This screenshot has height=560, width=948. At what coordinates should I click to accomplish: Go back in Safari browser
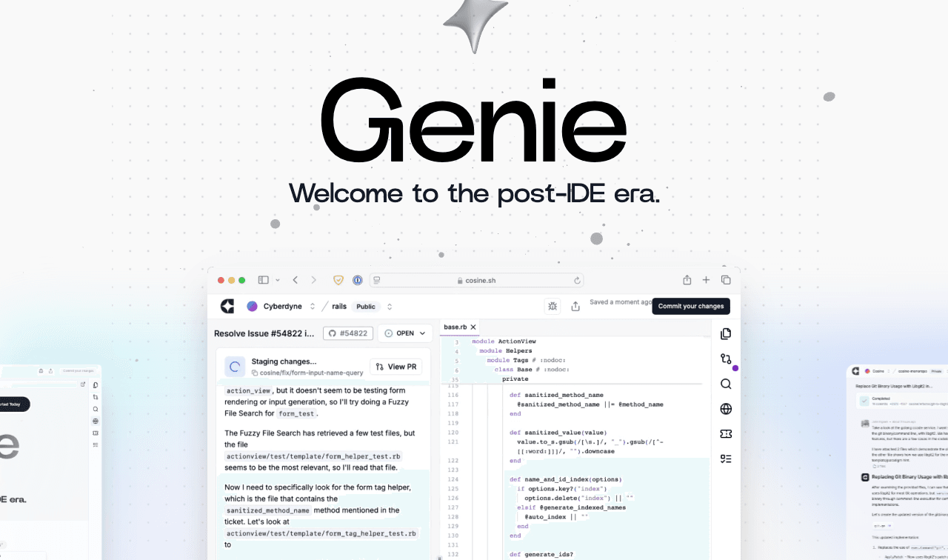pos(295,280)
